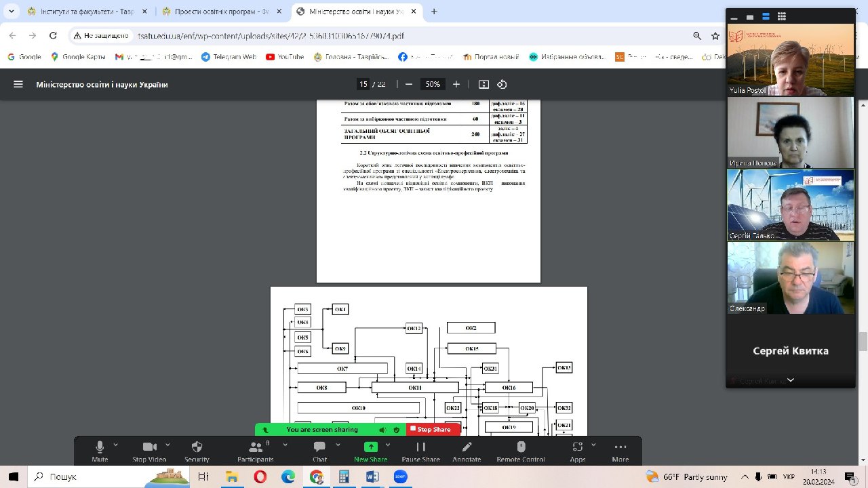Open the Портал новый bookmark

click(491, 57)
